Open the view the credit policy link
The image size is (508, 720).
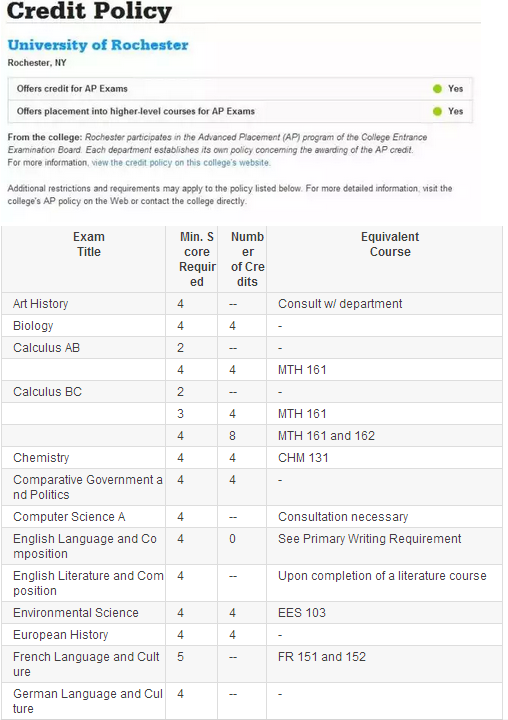tap(181, 163)
